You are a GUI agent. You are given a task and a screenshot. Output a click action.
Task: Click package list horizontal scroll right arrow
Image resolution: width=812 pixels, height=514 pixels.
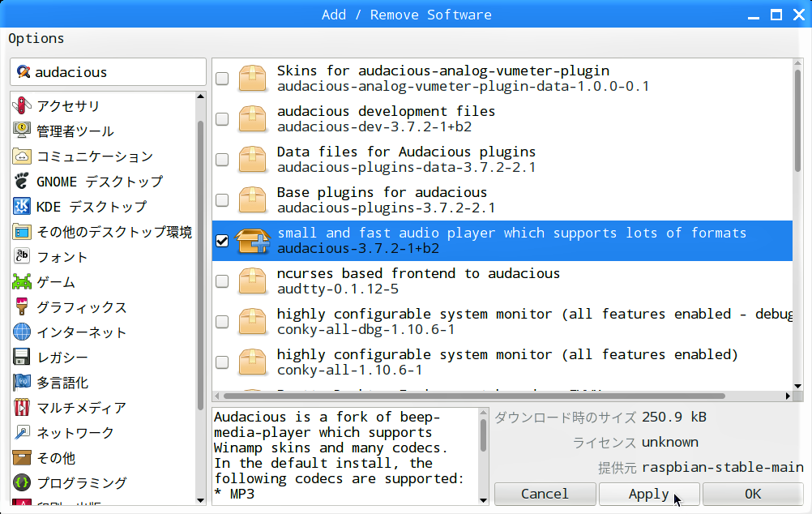tap(788, 396)
